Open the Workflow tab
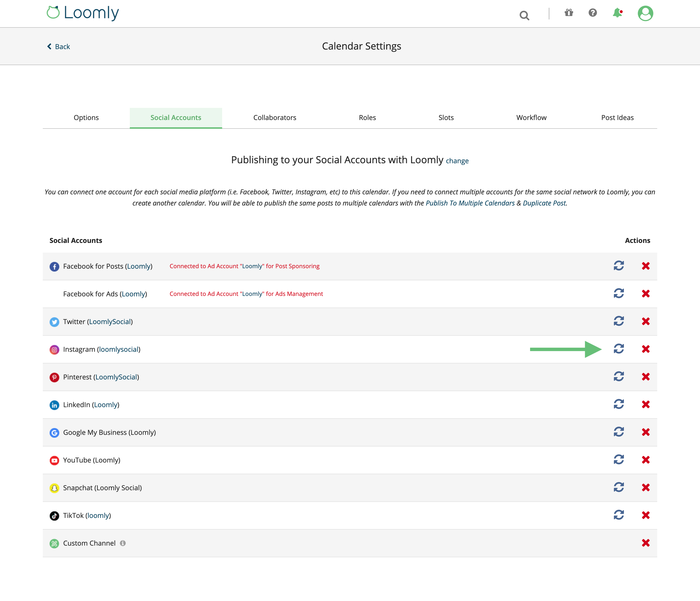This screenshot has height=601, width=700. (x=531, y=118)
